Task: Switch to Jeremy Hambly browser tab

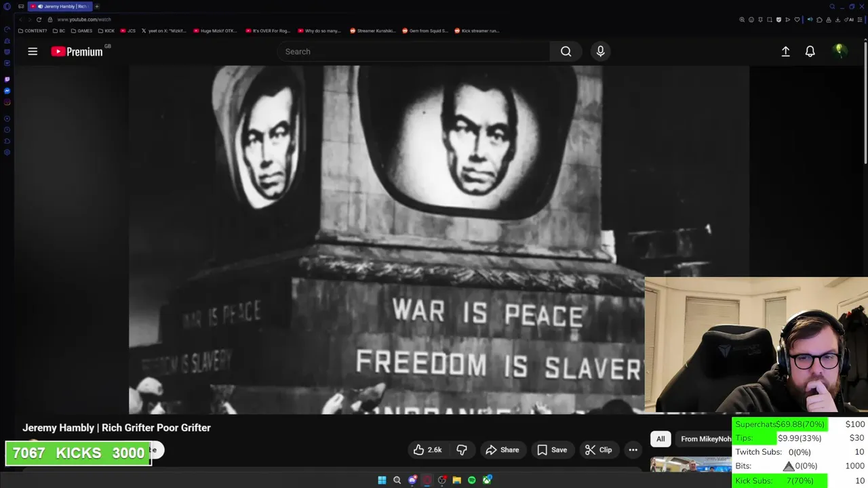Action: [60, 7]
